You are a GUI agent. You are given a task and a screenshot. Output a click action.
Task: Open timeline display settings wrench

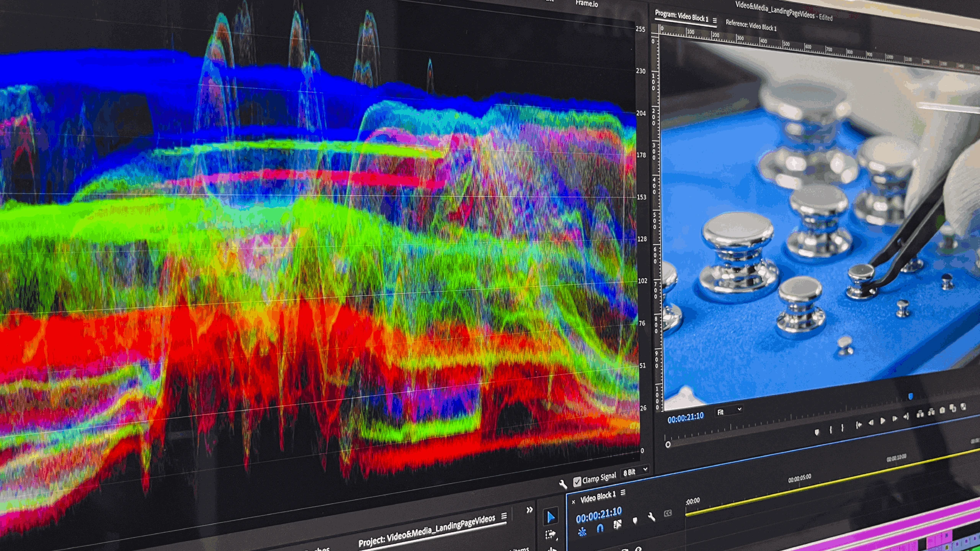tap(651, 517)
